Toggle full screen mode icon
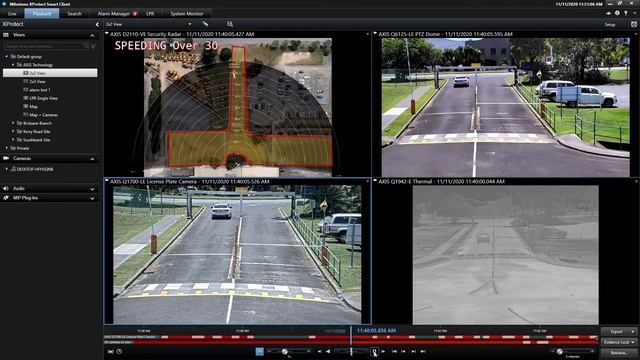The image size is (640, 360). [x=634, y=24]
